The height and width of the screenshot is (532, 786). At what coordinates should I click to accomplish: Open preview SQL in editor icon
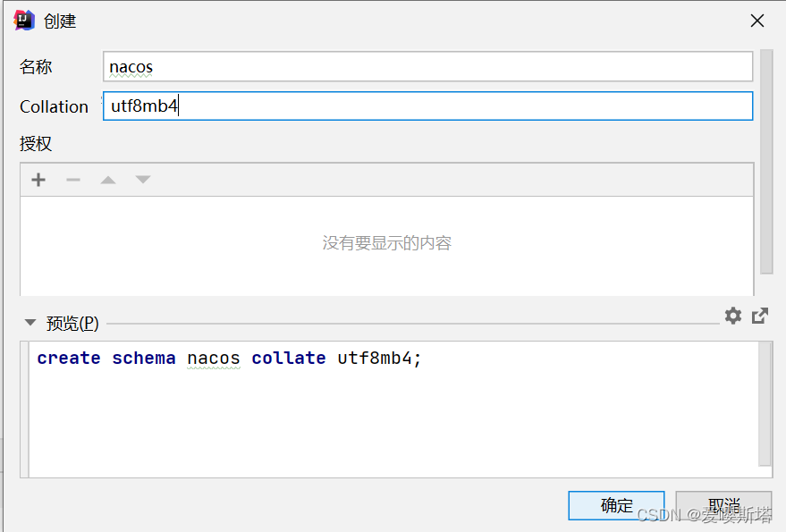coord(760,316)
